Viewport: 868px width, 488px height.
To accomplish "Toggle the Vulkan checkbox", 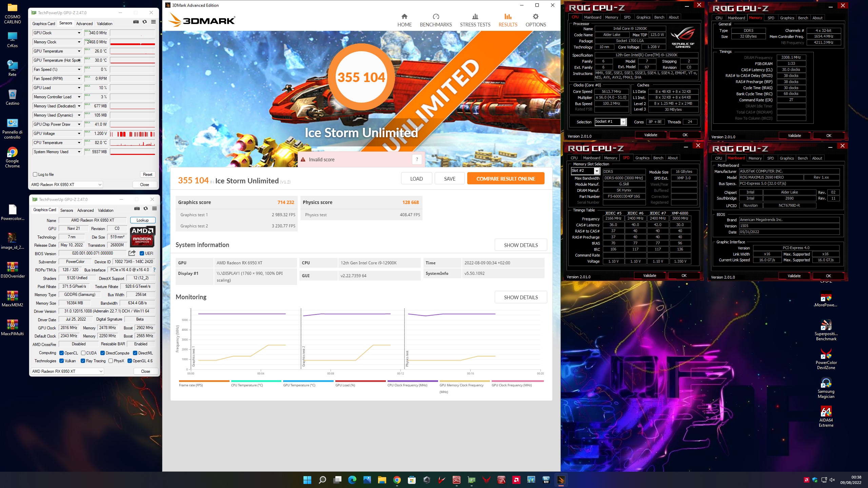I will tap(61, 361).
